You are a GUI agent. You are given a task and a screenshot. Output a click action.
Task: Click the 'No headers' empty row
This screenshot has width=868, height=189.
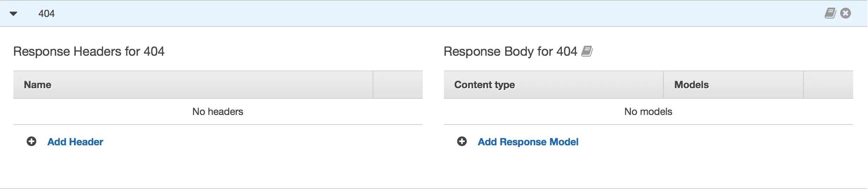click(218, 112)
